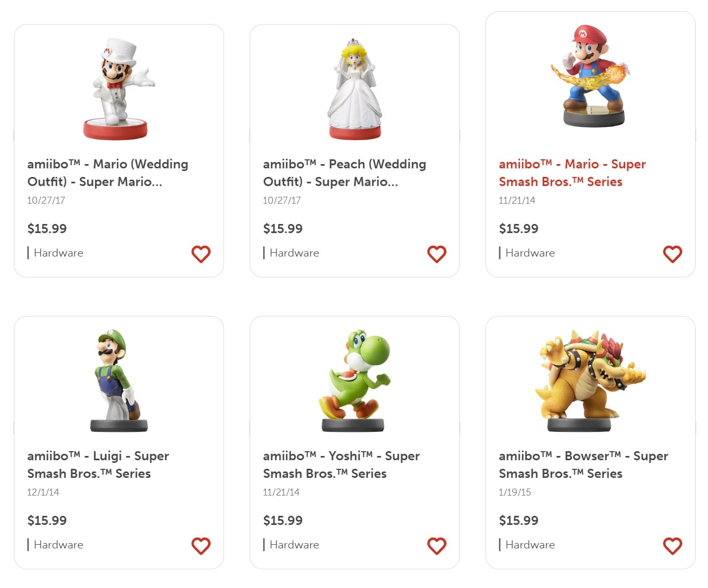Open Peach Wedding Outfit figure image

click(355, 89)
